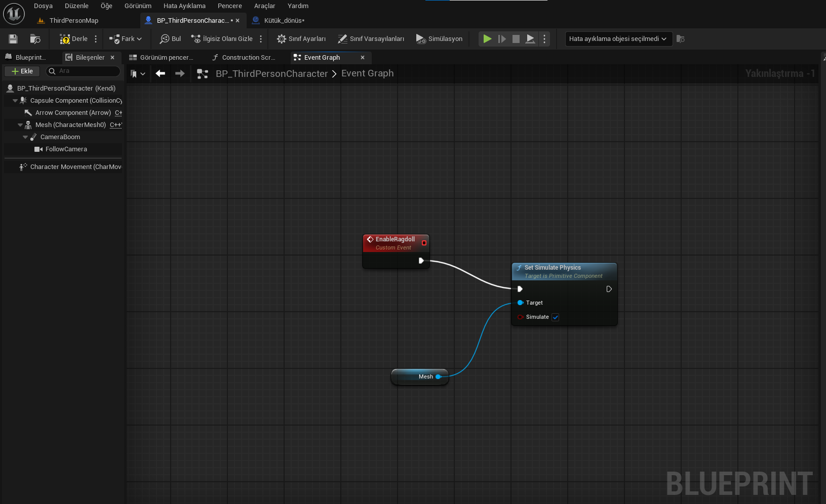Browse to asset in Content Browser icon
This screenshot has width=826, height=504.
pyautogui.click(x=35, y=39)
